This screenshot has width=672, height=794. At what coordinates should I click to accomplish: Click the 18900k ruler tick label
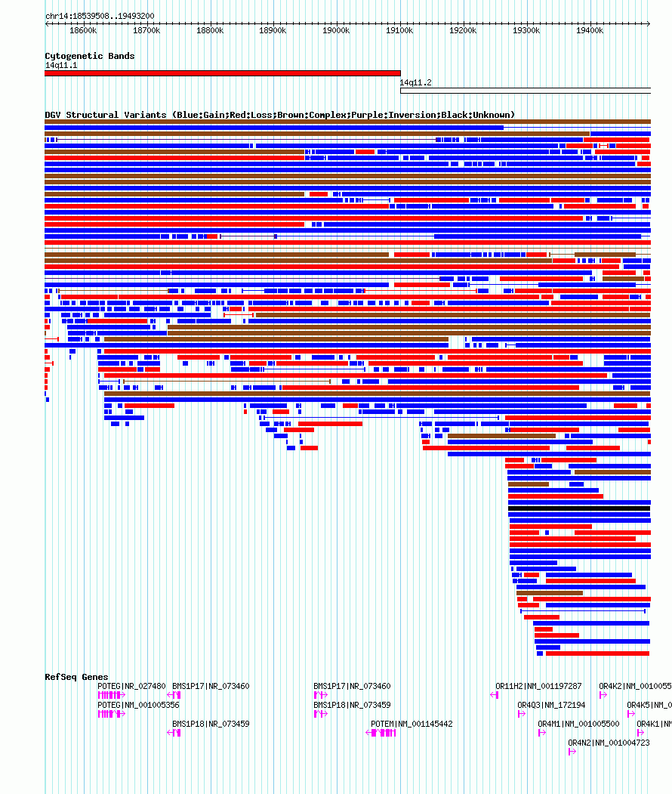(273, 30)
